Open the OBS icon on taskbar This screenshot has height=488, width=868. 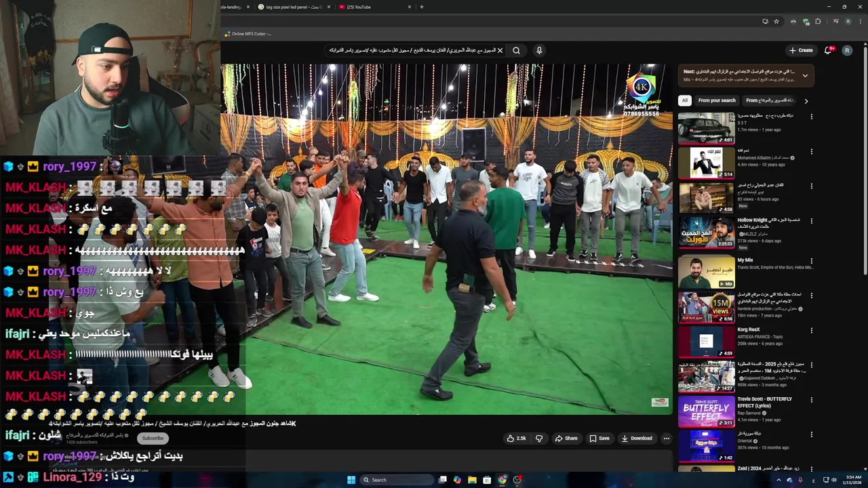517,480
